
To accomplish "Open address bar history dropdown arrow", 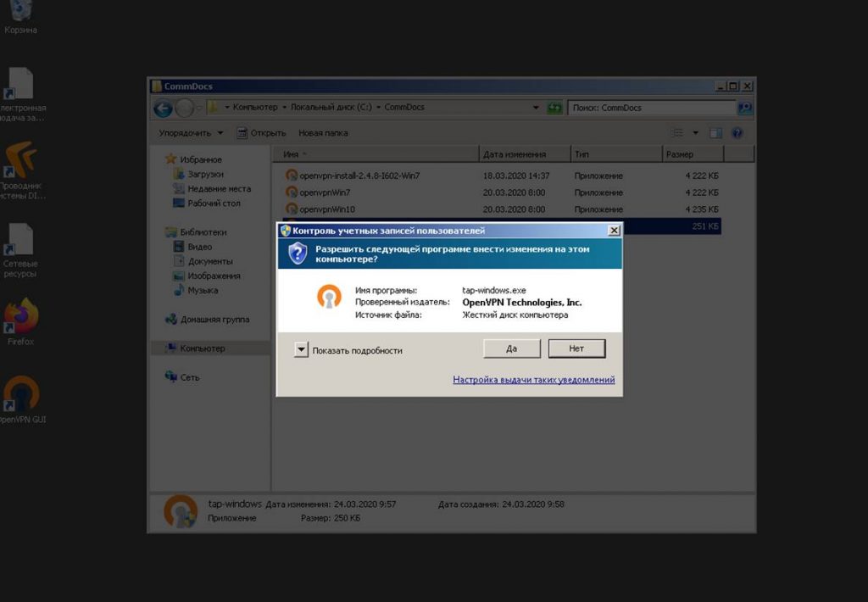I will pyautogui.click(x=536, y=108).
